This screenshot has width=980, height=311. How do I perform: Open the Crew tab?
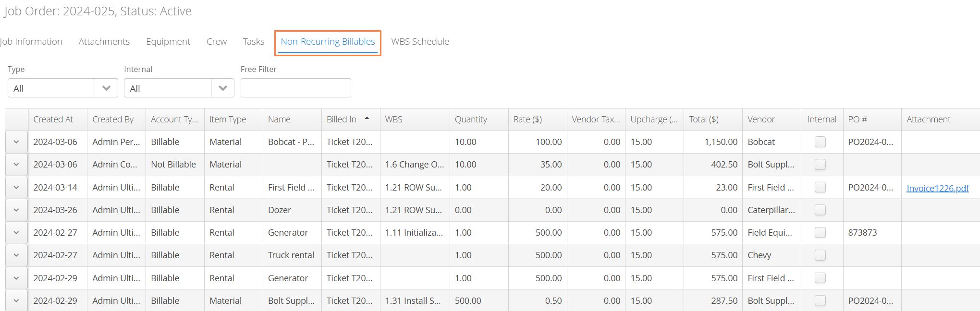point(217,42)
